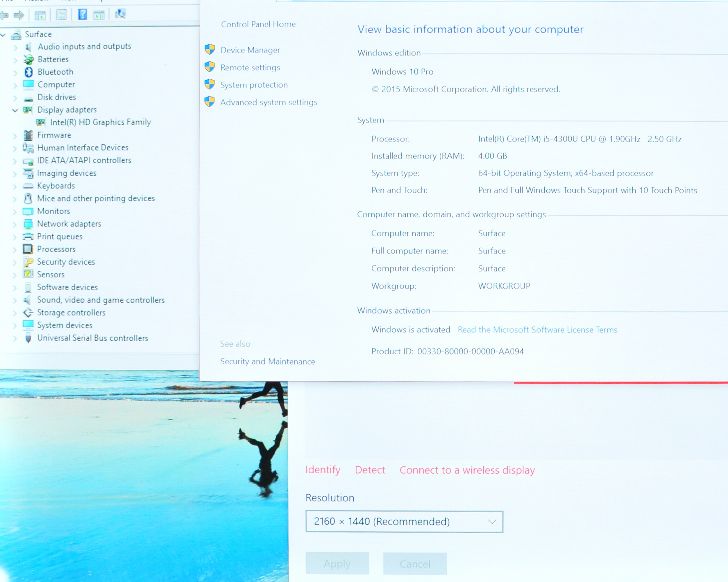Click shield icon beside Remote settings

[210, 67]
